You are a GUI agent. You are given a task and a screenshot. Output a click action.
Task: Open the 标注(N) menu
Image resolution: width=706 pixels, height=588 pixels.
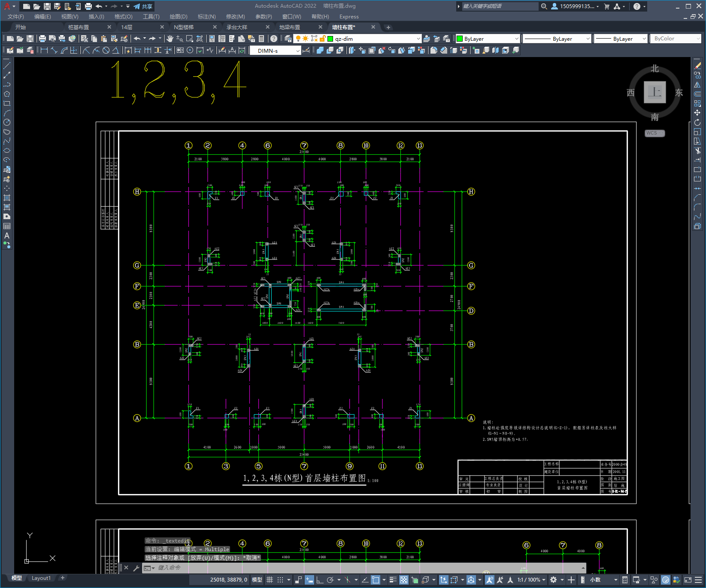click(x=207, y=17)
